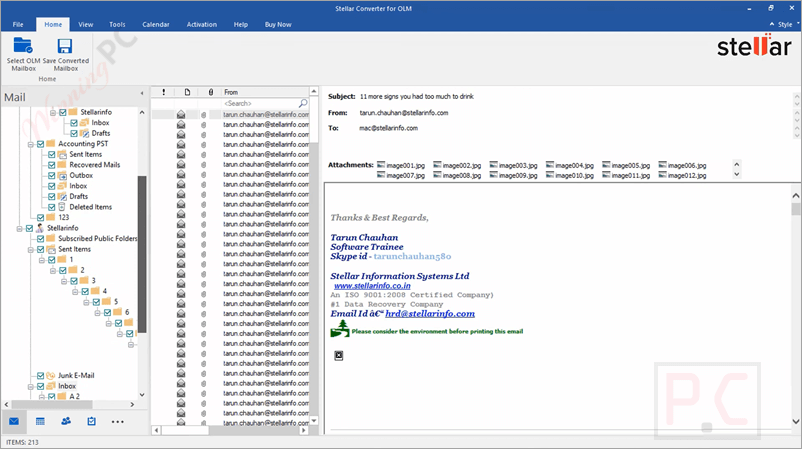Image resolution: width=802 pixels, height=449 pixels.
Task: Toggle checkbox for folder 123
Action: [40, 218]
